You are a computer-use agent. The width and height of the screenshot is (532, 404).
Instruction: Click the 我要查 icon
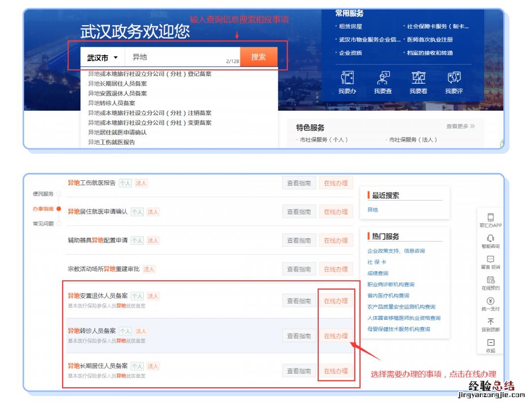[x=383, y=79]
